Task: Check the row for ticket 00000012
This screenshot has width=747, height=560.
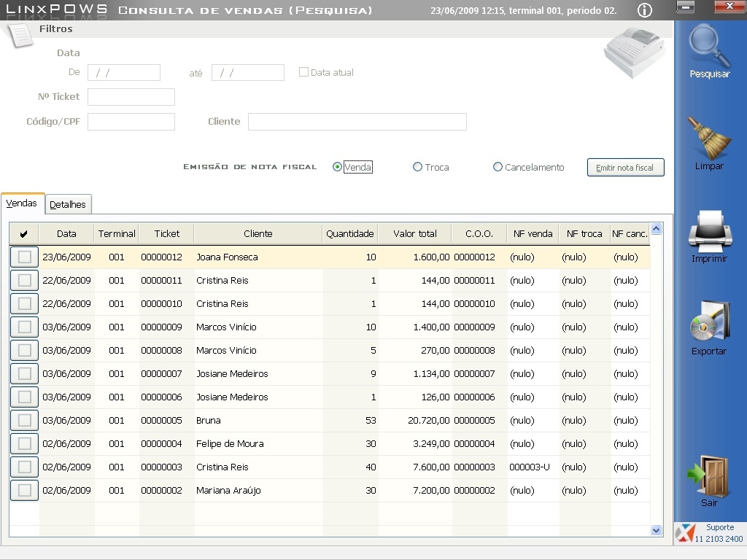Action: tap(25, 257)
